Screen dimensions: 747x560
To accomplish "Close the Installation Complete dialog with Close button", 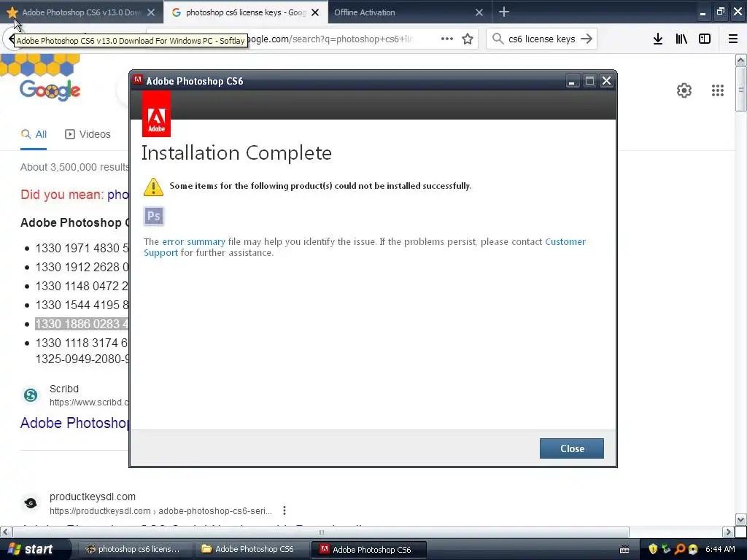I will pyautogui.click(x=571, y=448).
